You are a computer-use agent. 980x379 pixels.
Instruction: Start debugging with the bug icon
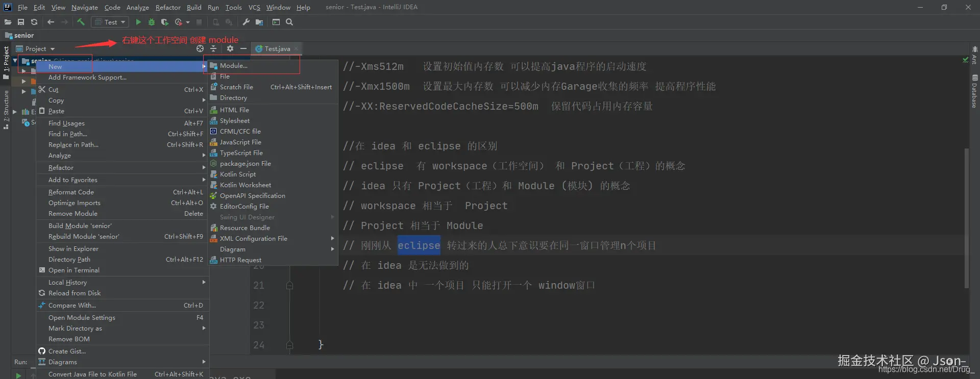click(152, 22)
